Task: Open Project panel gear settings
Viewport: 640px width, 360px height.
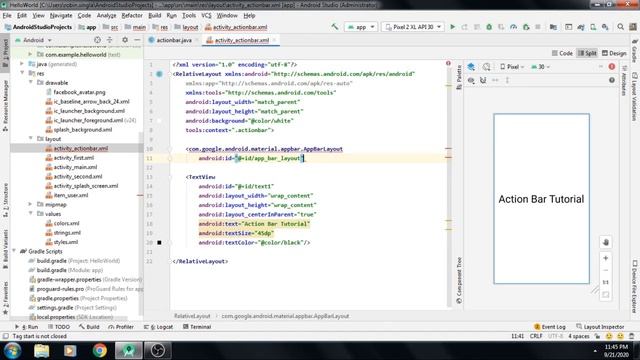Action: click(x=125, y=40)
